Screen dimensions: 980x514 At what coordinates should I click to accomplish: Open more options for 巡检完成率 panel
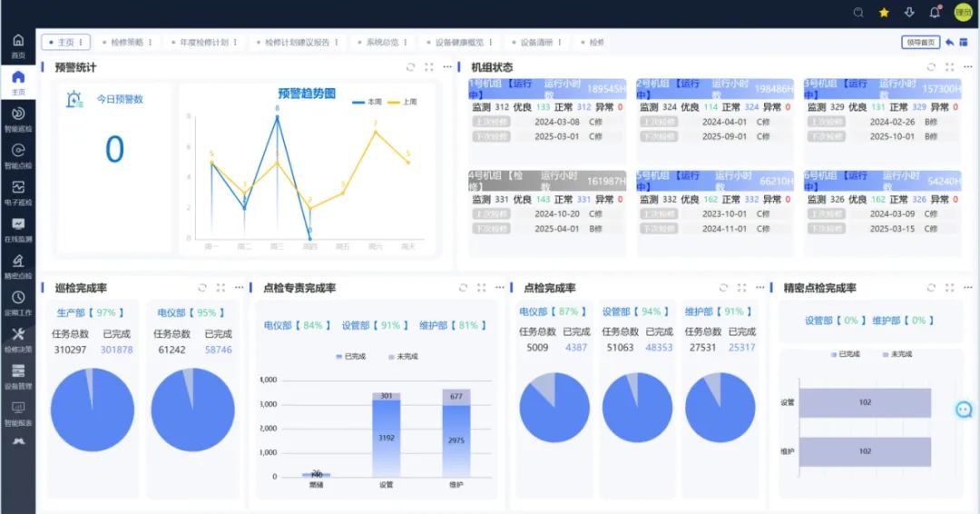[x=240, y=288]
